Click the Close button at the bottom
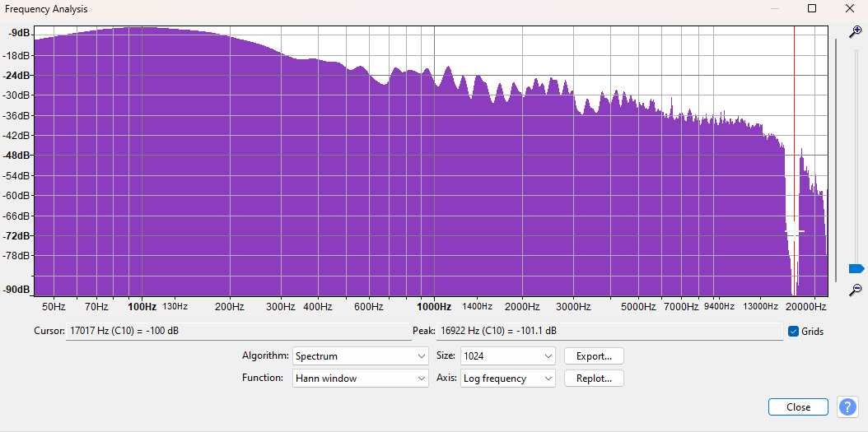The height and width of the screenshot is (432, 868). tap(798, 407)
